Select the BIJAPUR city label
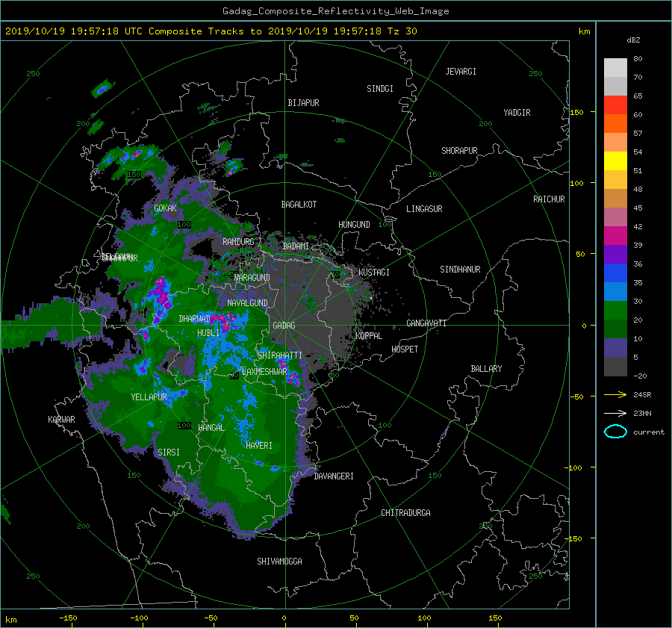Viewport: 672px width, 628px height. [x=303, y=103]
